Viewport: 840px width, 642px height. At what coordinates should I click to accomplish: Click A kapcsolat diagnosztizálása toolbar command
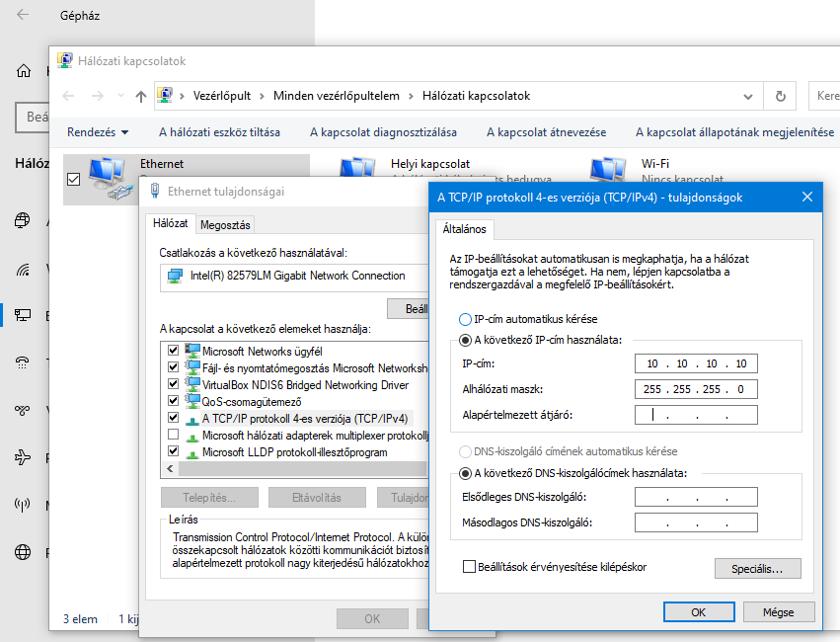[x=383, y=132]
